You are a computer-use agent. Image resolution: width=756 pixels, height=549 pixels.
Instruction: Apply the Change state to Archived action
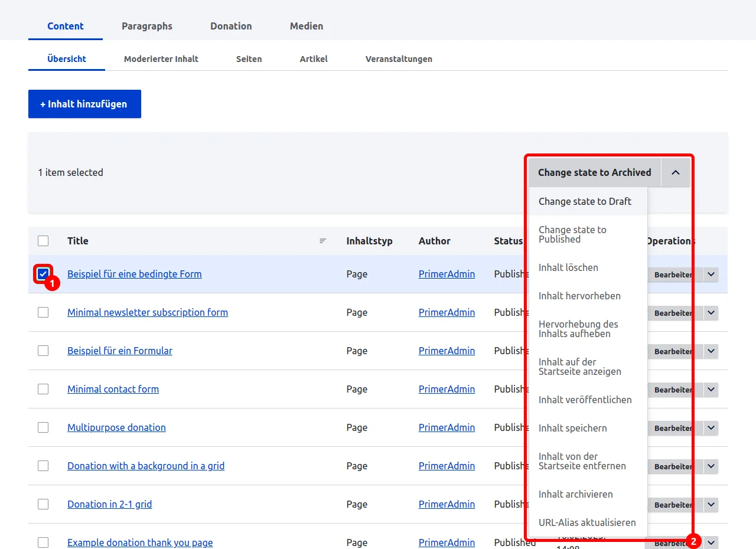point(595,172)
